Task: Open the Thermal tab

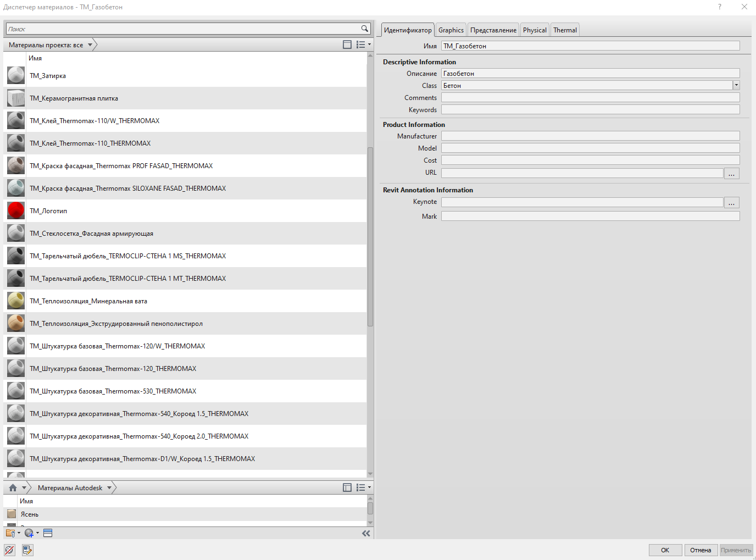Action: click(565, 30)
